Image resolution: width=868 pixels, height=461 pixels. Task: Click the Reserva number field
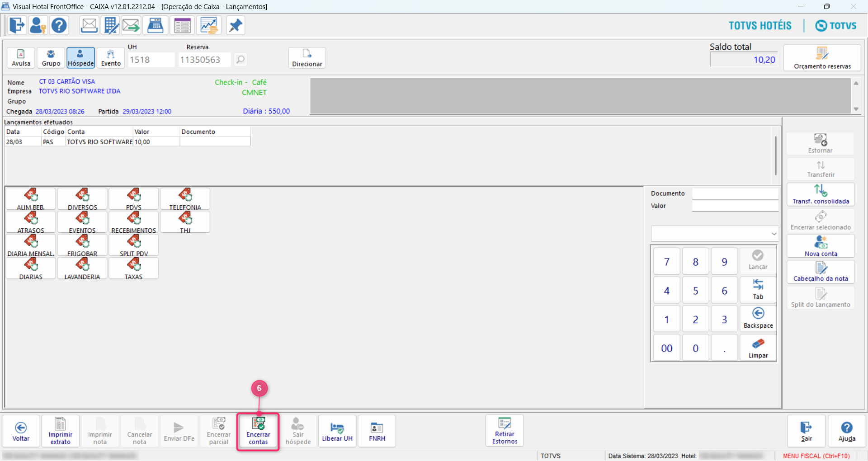[204, 60]
